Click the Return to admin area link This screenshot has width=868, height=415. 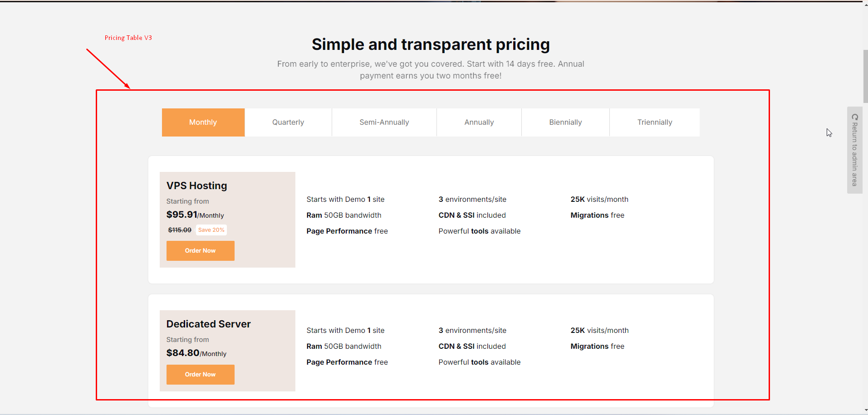[854, 154]
